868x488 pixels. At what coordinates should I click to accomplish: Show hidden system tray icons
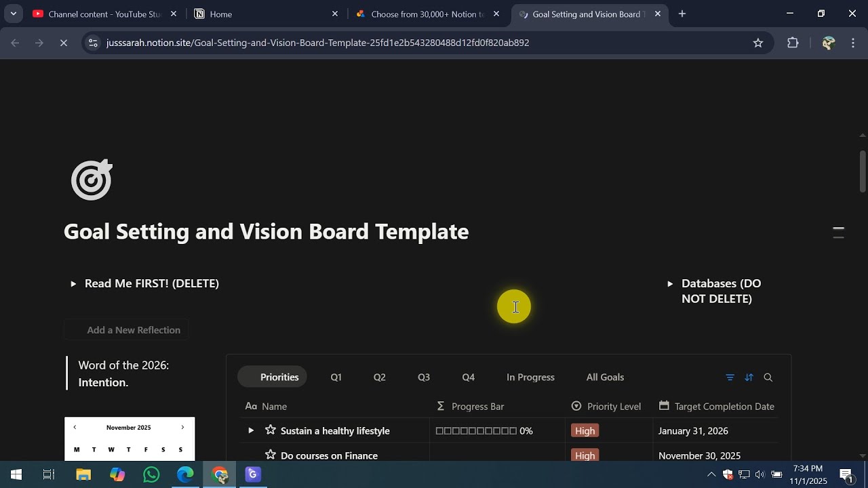pyautogui.click(x=711, y=474)
